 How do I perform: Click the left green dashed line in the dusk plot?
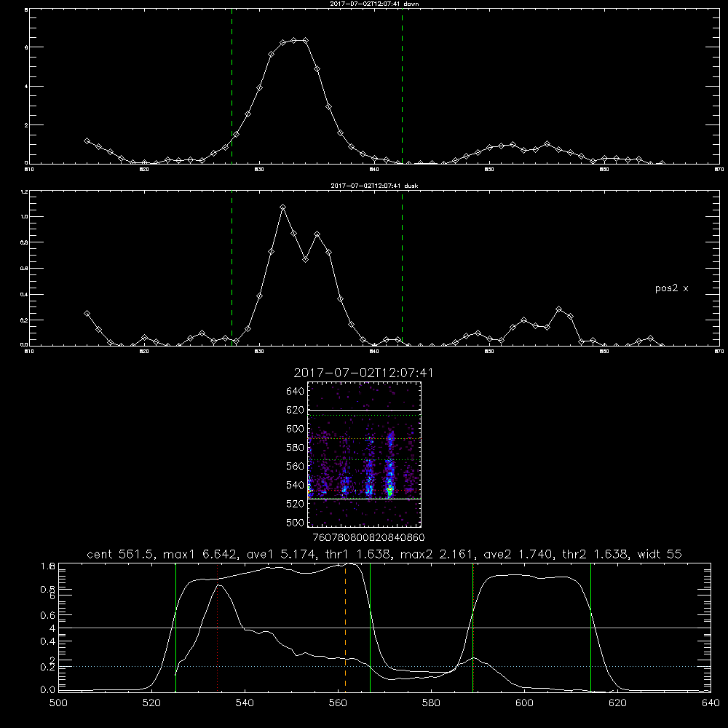pos(232,268)
